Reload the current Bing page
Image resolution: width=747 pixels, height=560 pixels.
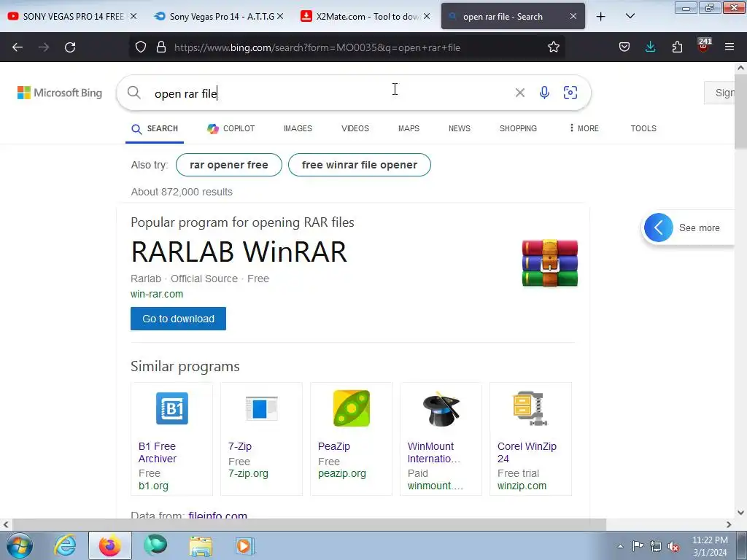pos(70,47)
